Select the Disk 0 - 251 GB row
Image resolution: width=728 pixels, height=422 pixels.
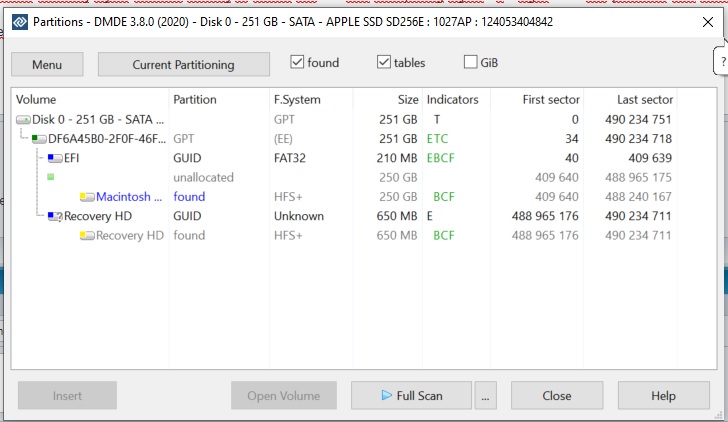[x=344, y=120]
